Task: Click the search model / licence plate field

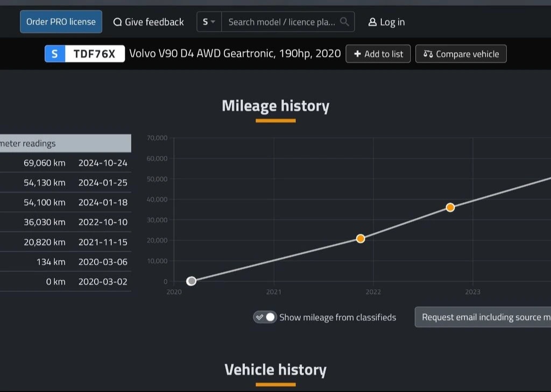Action: coord(281,22)
